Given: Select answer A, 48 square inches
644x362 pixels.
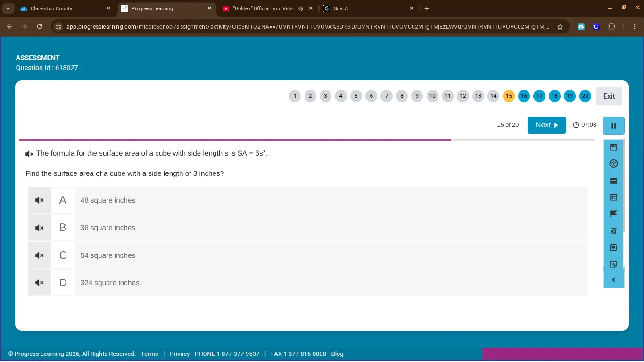Looking at the screenshot, I should 108,200.
